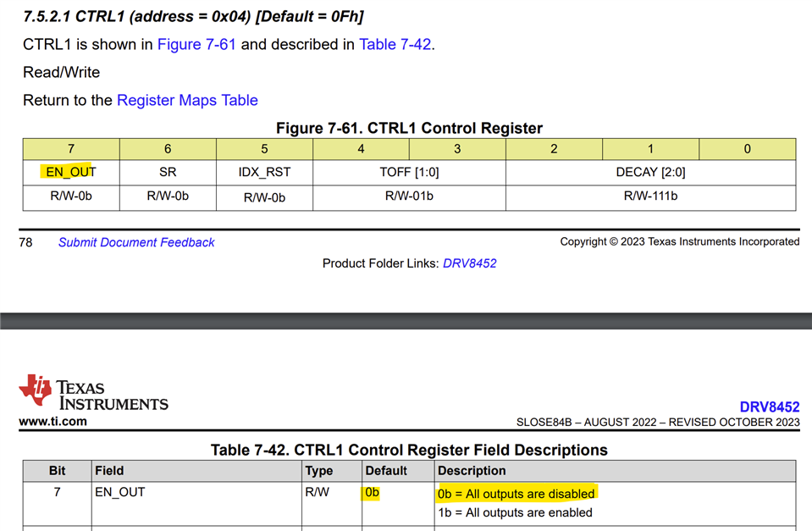Click EN_OUT in the Field column
Screen dimensions: 812x531
119,492
